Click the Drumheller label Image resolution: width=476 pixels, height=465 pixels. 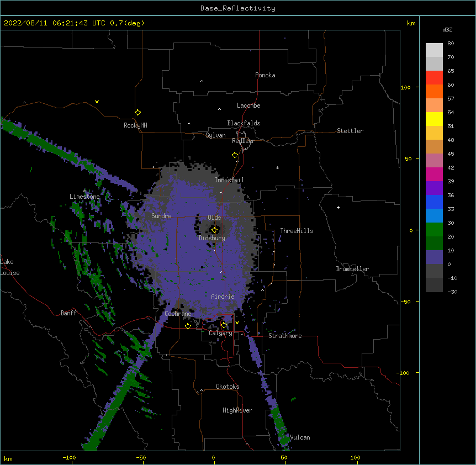click(x=352, y=269)
